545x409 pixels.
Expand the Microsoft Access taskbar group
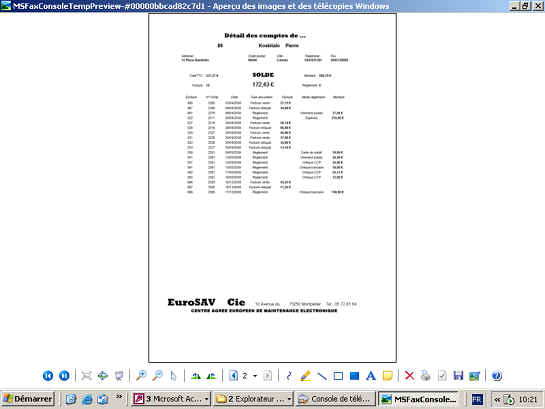tap(206, 399)
